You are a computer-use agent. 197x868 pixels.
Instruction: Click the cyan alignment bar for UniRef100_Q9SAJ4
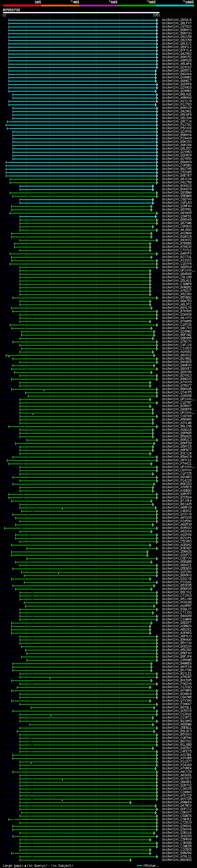coord(83,20)
